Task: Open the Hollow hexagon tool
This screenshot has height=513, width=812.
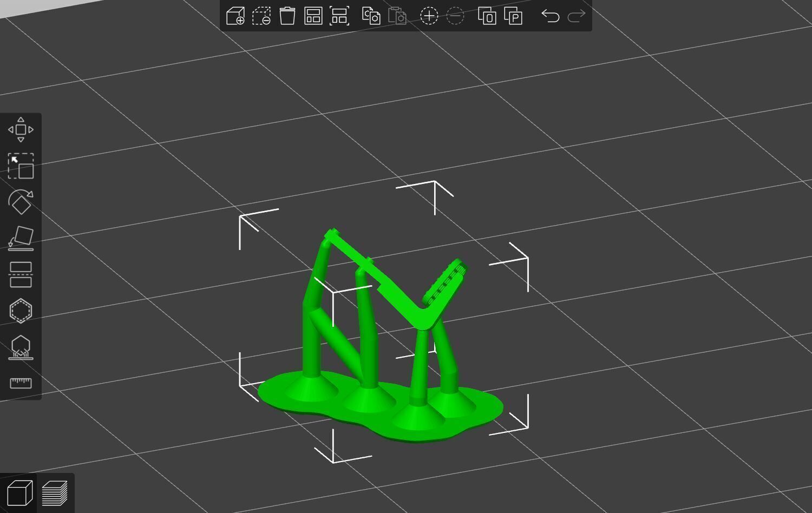Action: point(21,311)
